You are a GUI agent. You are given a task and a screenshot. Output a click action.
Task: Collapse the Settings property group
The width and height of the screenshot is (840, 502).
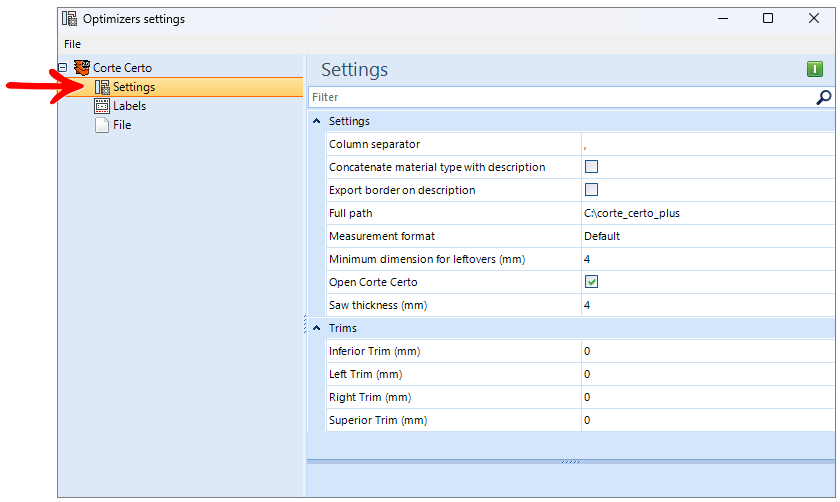tap(317, 121)
